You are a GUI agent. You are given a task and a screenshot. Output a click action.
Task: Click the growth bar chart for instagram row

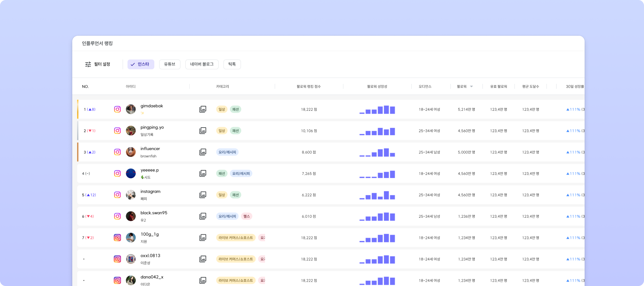(x=377, y=195)
